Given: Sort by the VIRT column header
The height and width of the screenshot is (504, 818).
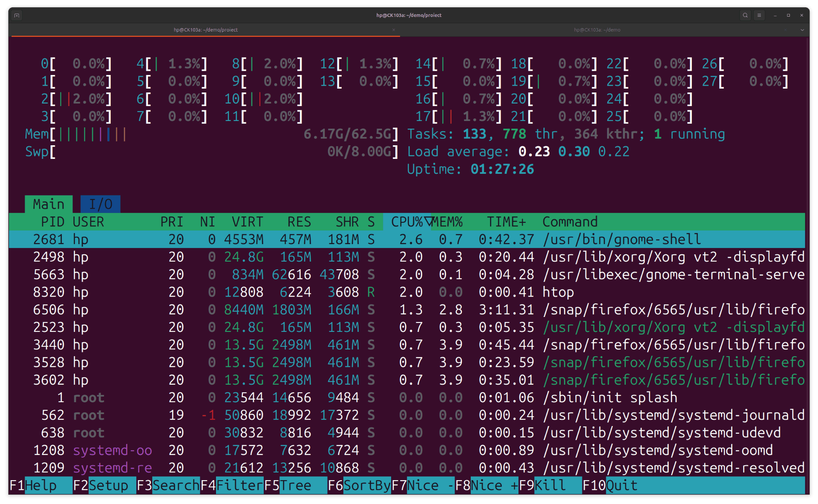Looking at the screenshot, I should coord(248,222).
